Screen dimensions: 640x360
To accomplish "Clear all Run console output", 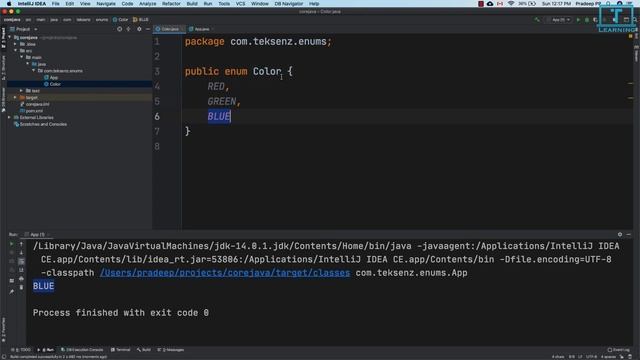I will coord(21,287).
